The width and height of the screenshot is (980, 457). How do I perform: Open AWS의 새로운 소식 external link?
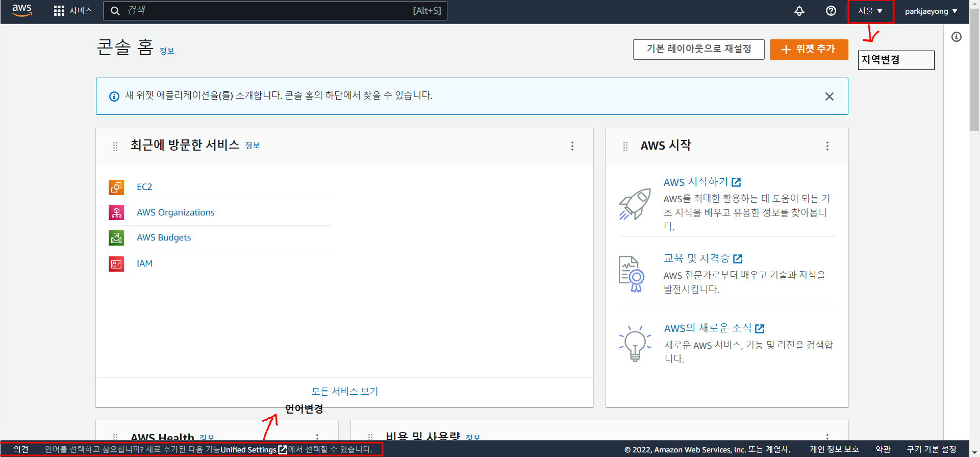coord(714,328)
